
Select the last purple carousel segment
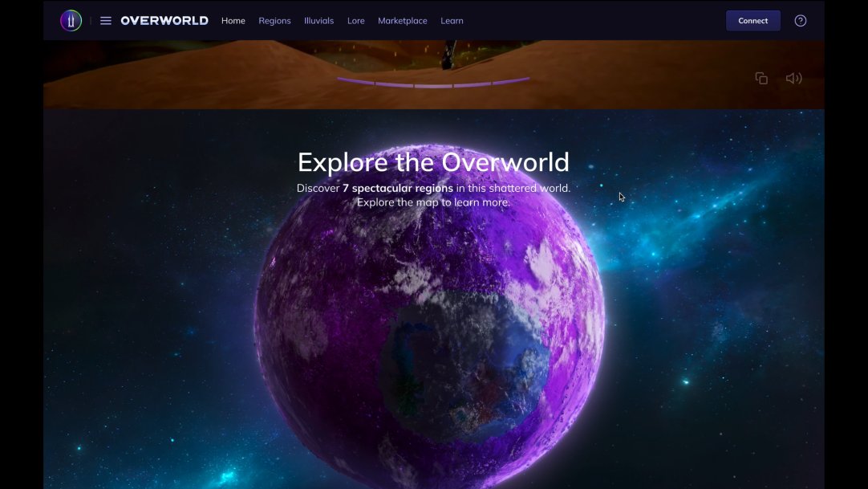511,81
